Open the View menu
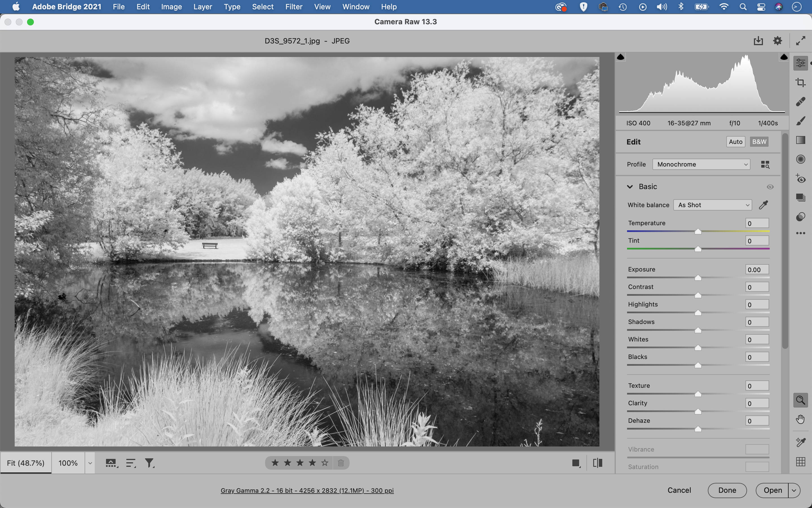Image resolution: width=812 pixels, height=508 pixels. 322,7
